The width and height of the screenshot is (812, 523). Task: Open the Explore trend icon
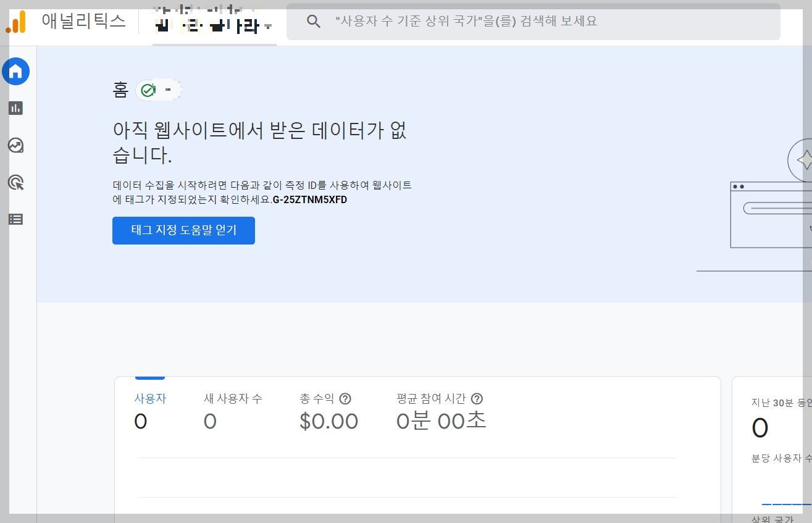(15, 145)
